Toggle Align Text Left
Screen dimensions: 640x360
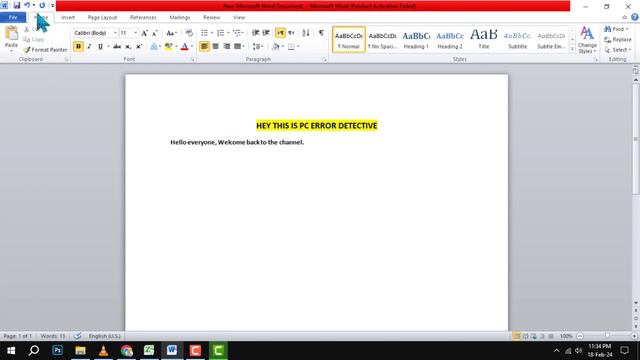(x=204, y=47)
